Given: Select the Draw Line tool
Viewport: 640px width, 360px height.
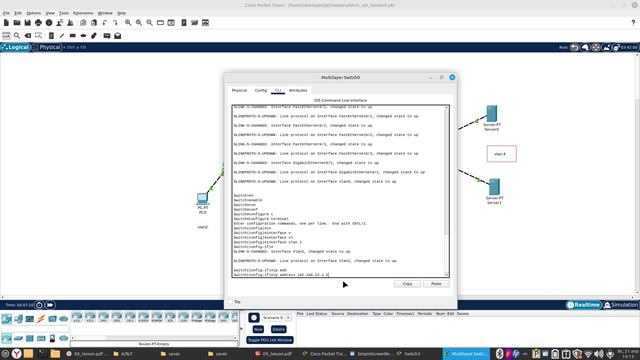Looking at the screenshot, I should click(62, 36).
